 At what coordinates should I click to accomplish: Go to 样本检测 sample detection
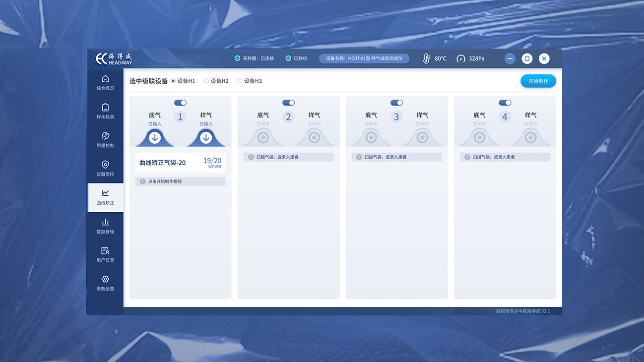(105, 111)
